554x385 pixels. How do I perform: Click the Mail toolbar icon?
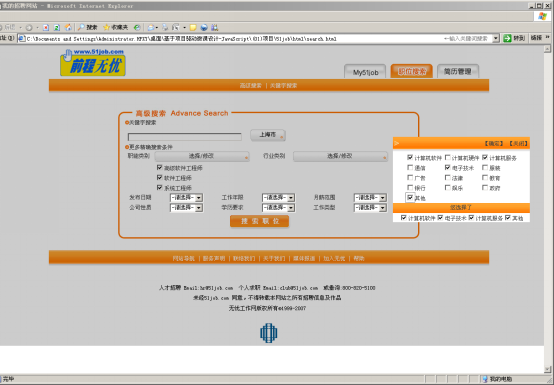[151, 27]
